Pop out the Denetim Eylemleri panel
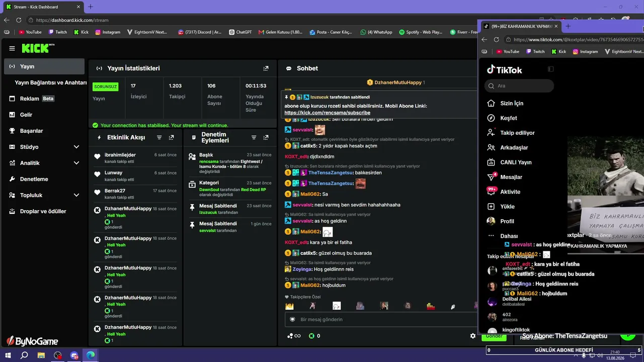 (x=266, y=137)
